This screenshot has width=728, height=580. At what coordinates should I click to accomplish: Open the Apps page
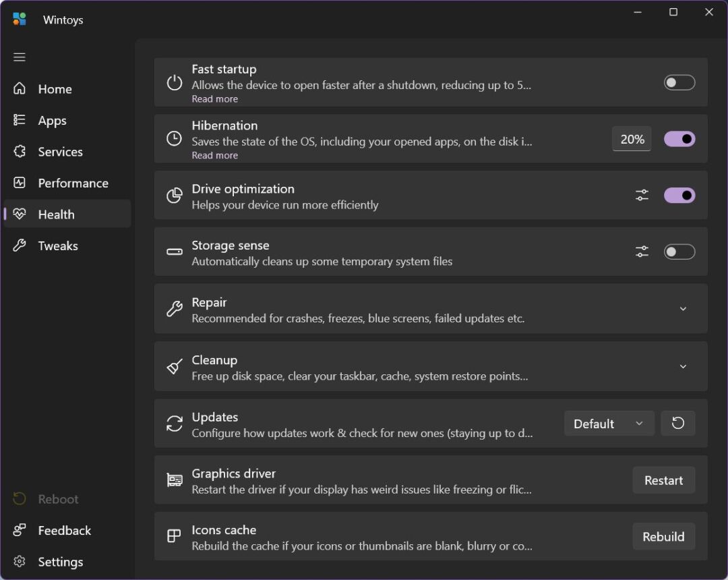[67, 120]
